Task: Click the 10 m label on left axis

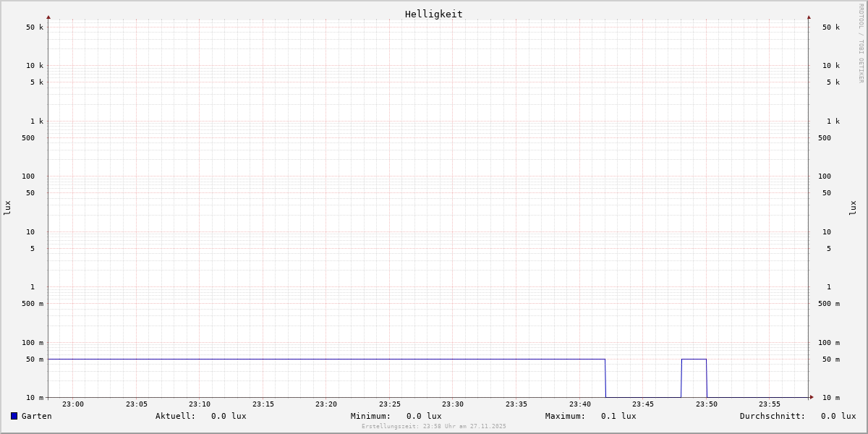Action: pyautogui.click(x=35, y=398)
